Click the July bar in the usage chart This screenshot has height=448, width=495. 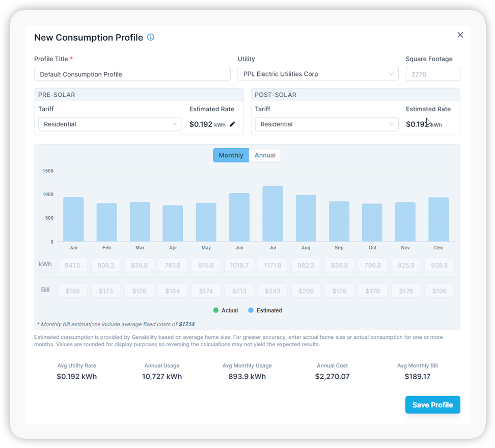[x=272, y=214]
